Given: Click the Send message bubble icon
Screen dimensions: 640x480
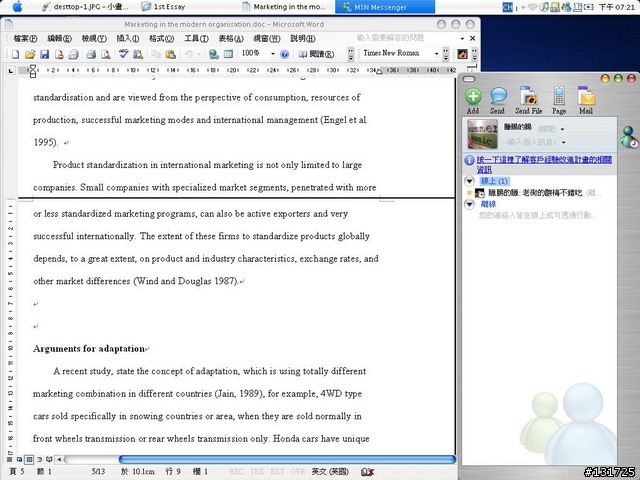Looking at the screenshot, I should coord(498,96).
